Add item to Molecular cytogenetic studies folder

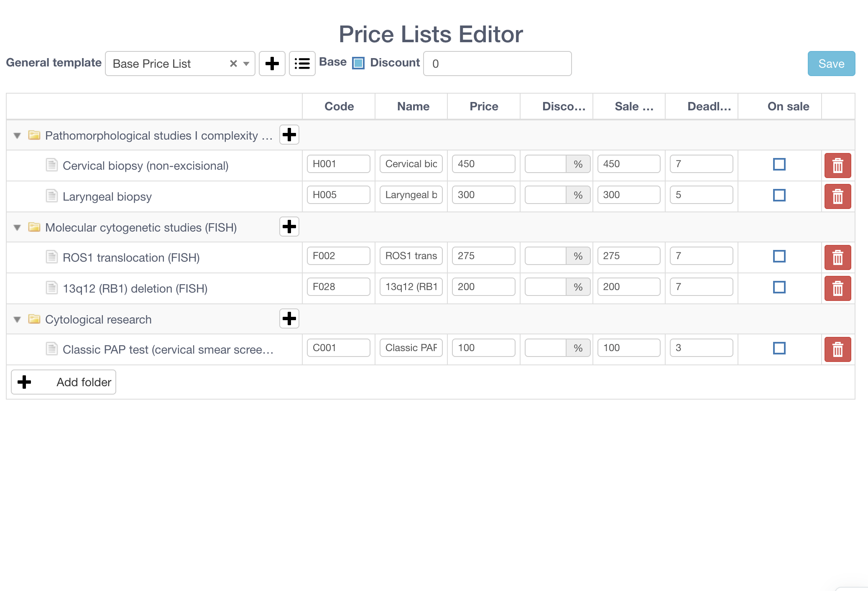[x=289, y=227]
